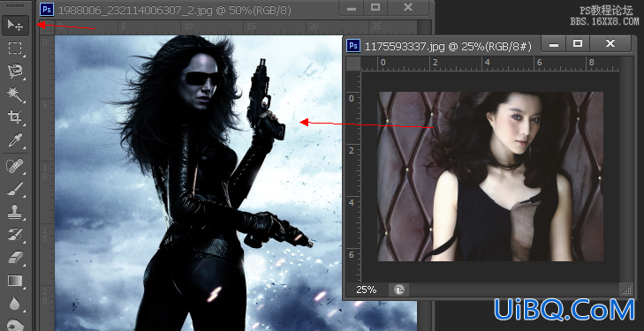
Task: Click the 1175593337.jpg window title bar
Action: click(x=442, y=46)
